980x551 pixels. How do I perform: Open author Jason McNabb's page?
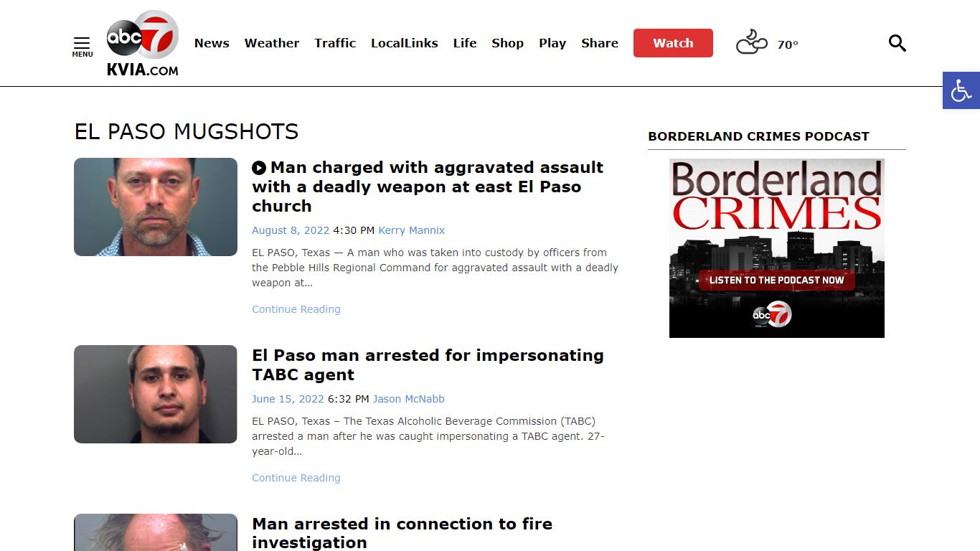[409, 399]
